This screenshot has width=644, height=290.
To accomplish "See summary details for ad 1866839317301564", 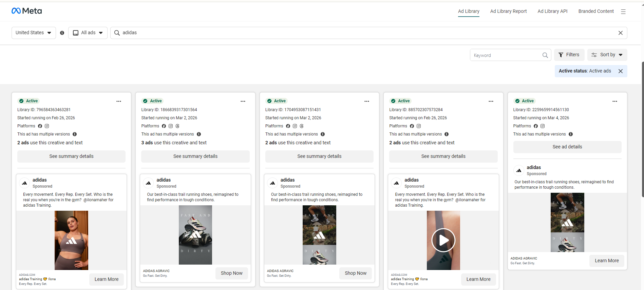I will [x=195, y=156].
